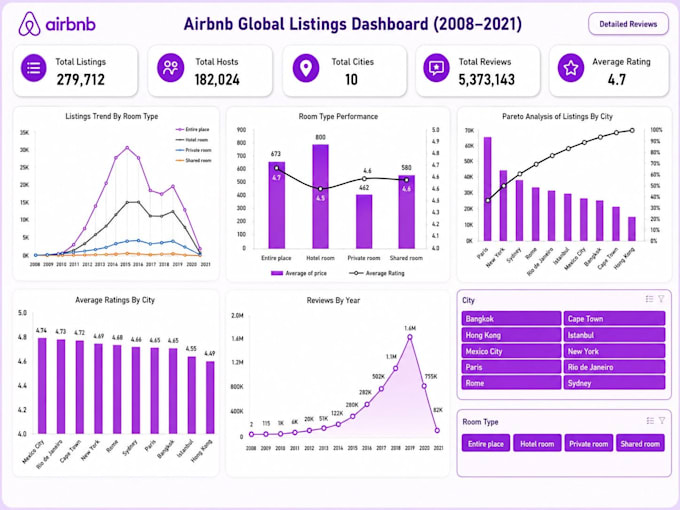The image size is (680, 510).
Task: Click the Total Hosts people icon
Action: pos(170,68)
